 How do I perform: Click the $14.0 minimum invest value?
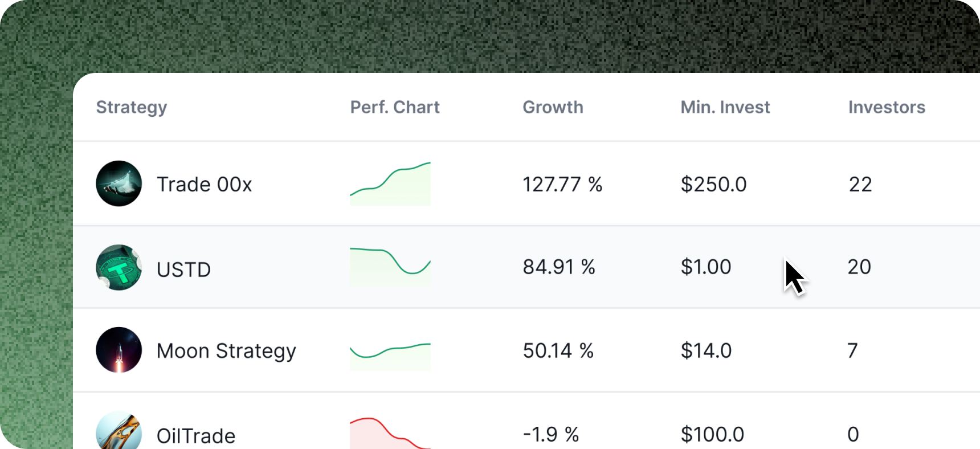706,350
